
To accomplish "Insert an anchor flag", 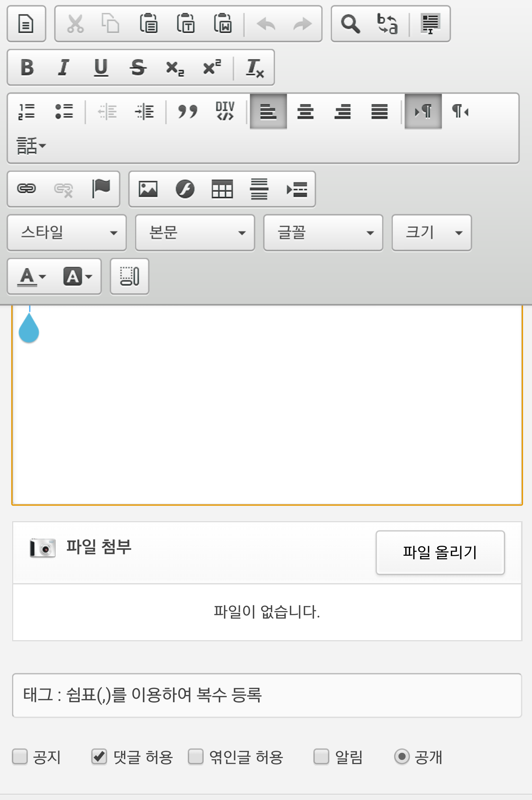I will (101, 189).
